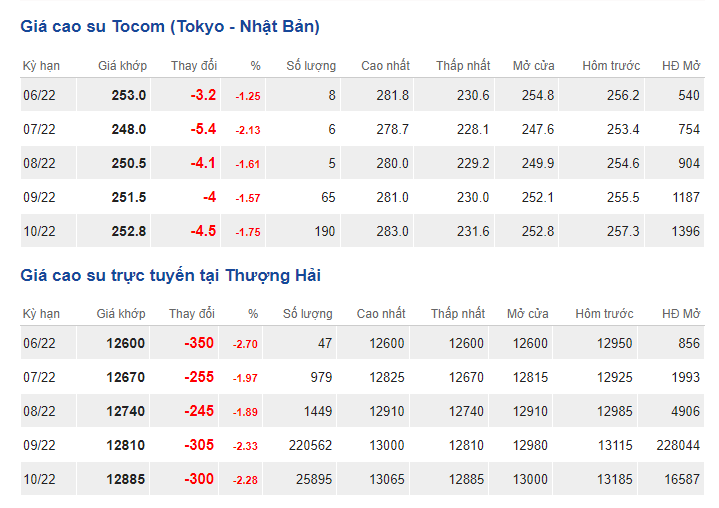Click the 'Số lượng' column header in the Tocom table
Image resolution: width=719 pixels, height=508 pixels.
(x=311, y=66)
